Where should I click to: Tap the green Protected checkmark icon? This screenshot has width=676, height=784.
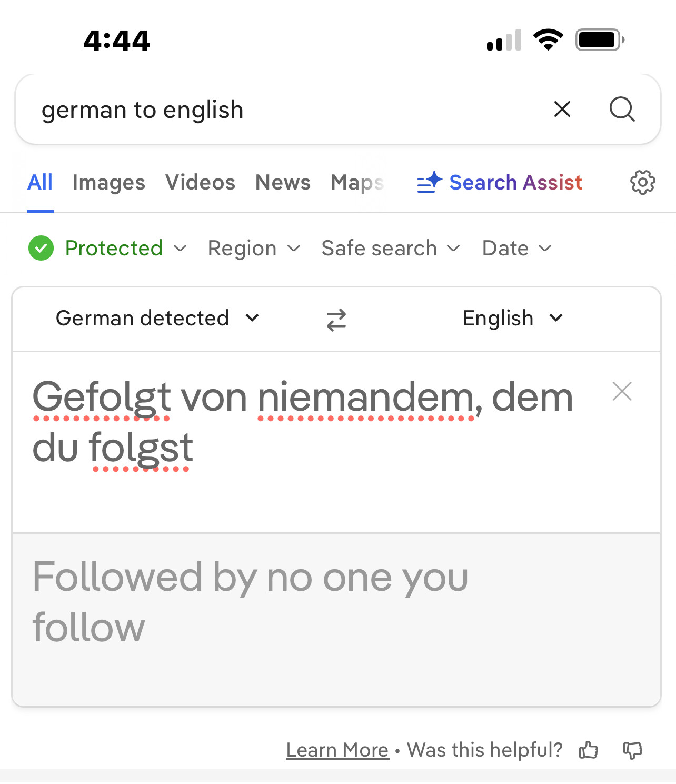[x=41, y=249]
